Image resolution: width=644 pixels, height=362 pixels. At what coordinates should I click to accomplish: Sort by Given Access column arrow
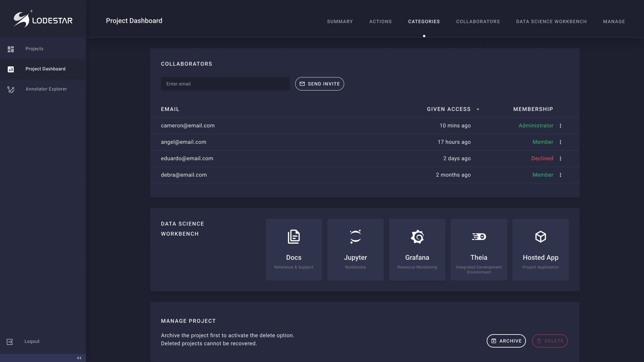[x=478, y=109]
